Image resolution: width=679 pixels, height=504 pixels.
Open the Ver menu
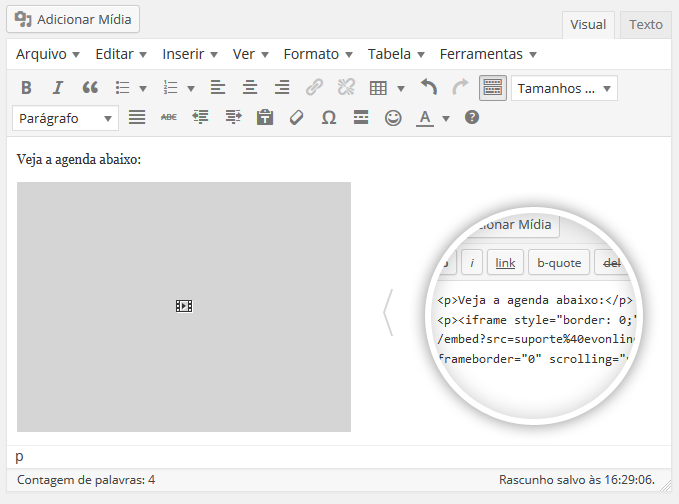click(x=250, y=54)
